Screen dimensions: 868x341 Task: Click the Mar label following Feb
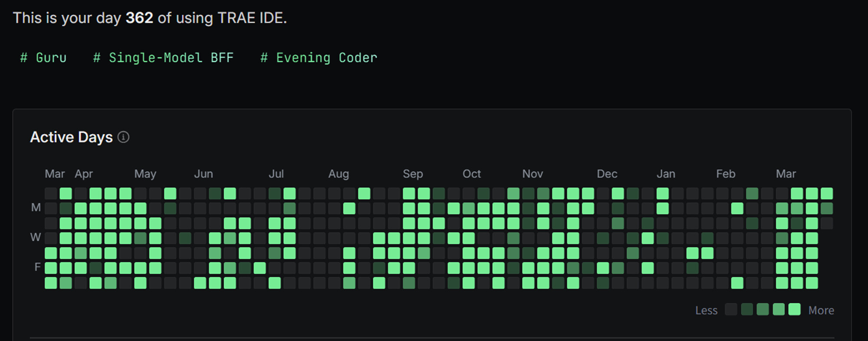tap(786, 174)
